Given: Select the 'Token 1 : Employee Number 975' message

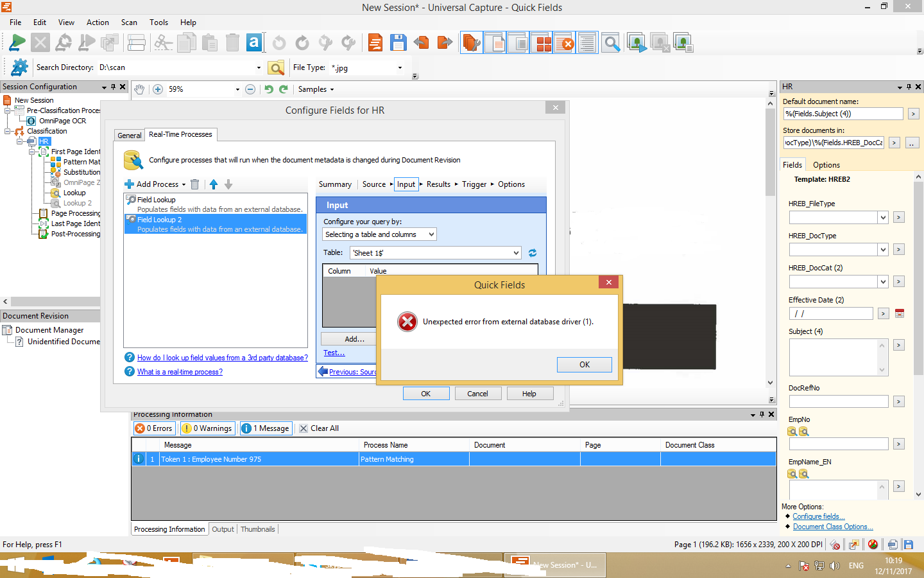Looking at the screenshot, I should pyautogui.click(x=454, y=459).
